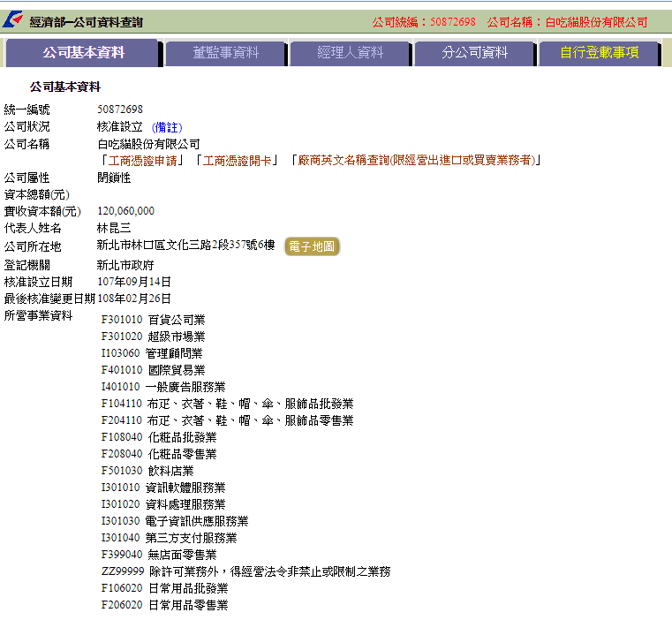Click the 統一編號 value 50872698
Screen dimensions: 672x620
tap(120, 110)
